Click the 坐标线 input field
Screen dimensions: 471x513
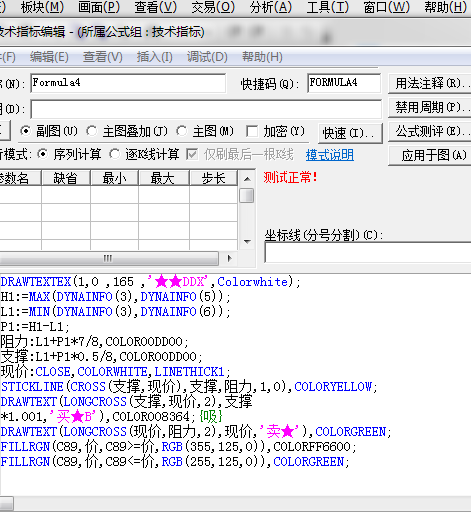click(x=368, y=253)
